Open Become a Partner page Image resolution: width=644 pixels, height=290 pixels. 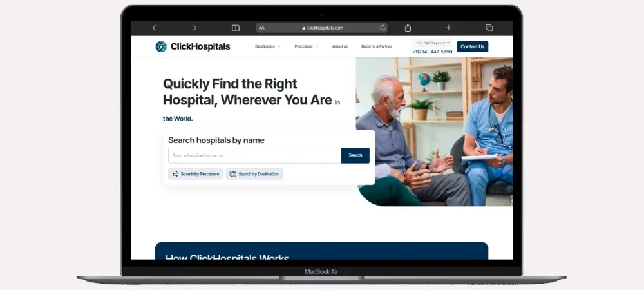point(377,46)
